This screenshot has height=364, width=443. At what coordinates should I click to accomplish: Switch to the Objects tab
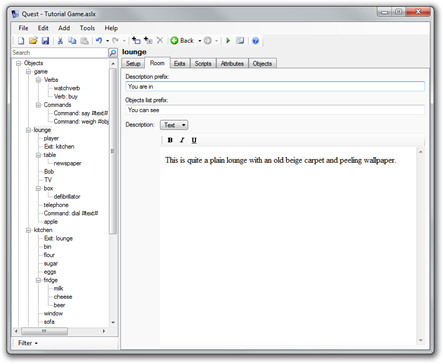(x=262, y=63)
